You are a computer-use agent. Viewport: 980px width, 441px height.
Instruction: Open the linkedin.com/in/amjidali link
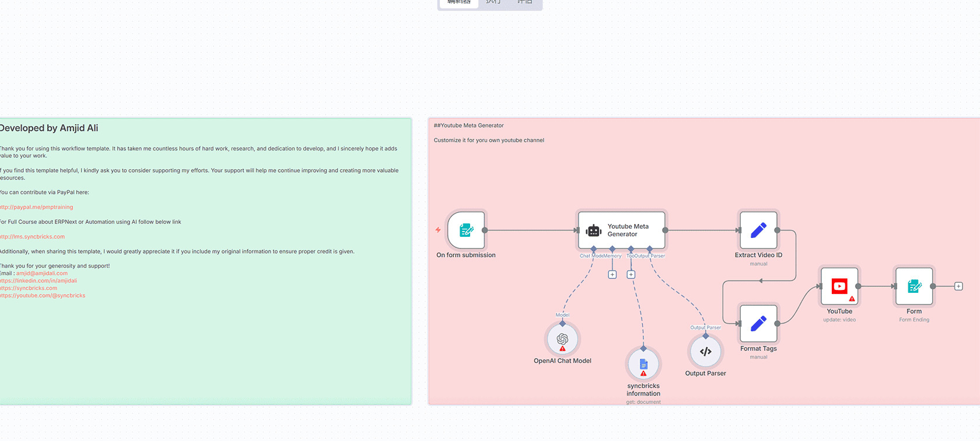(x=38, y=281)
